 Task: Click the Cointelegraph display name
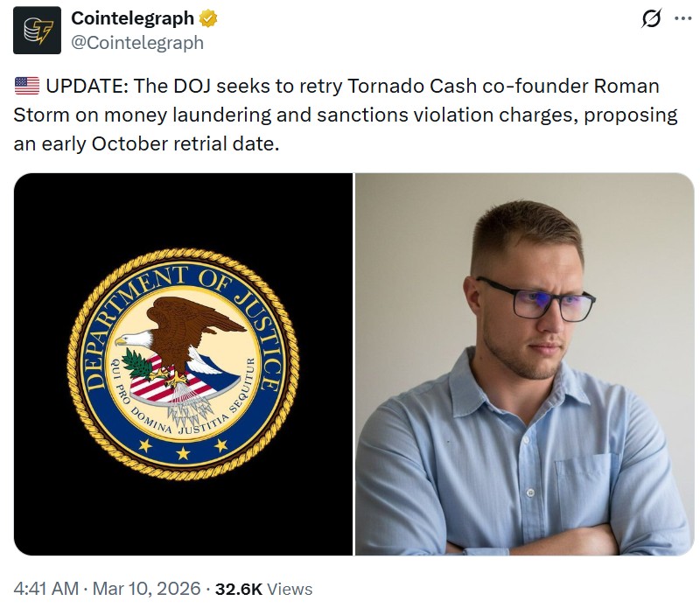coord(131,17)
